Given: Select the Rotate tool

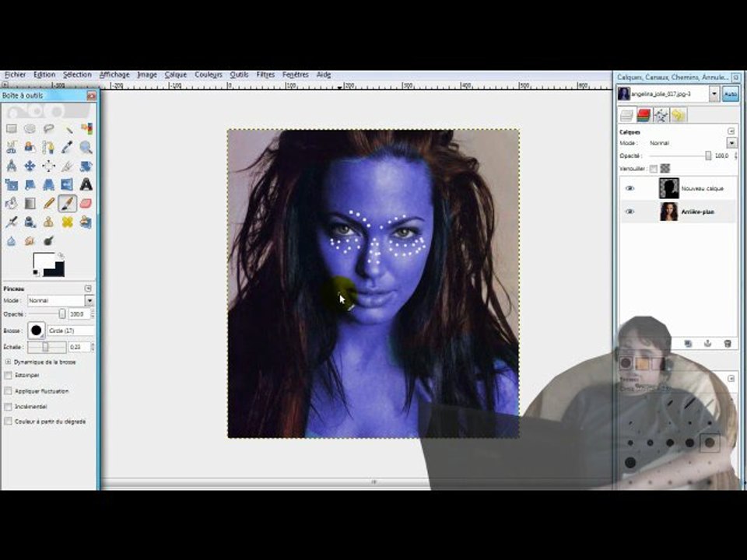Looking at the screenshot, I should point(86,166).
